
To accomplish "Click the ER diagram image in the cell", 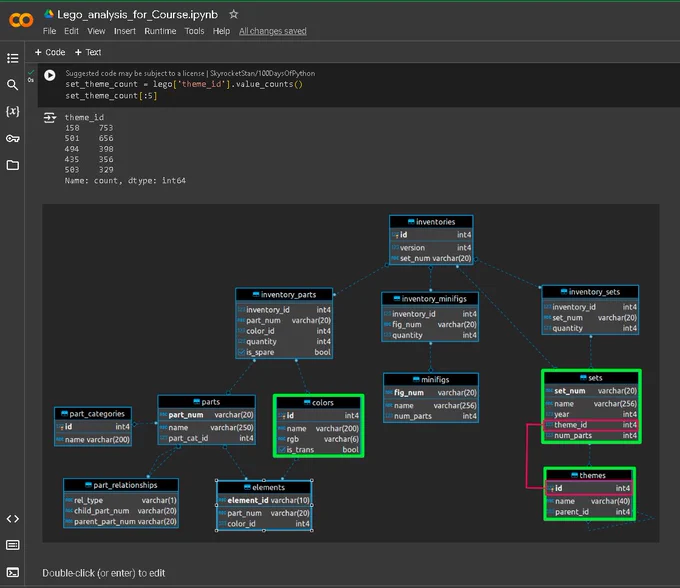I will tap(350, 373).
